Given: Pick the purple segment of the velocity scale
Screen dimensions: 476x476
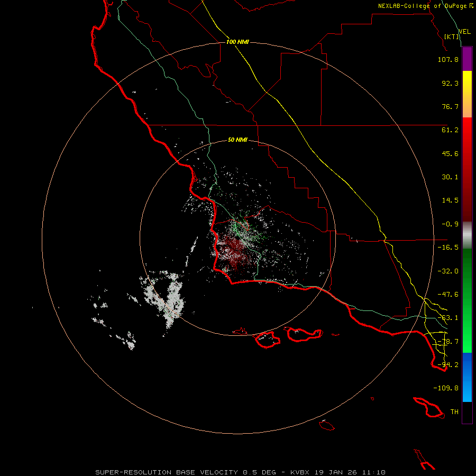Looking at the screenshot, I should click(x=467, y=59).
